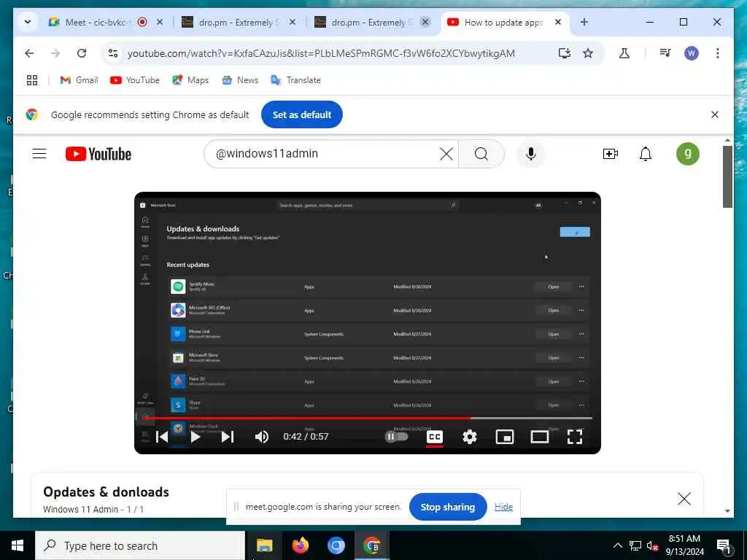Hide the screen sharing notification
Screen dimensions: 747x560
pos(503,507)
